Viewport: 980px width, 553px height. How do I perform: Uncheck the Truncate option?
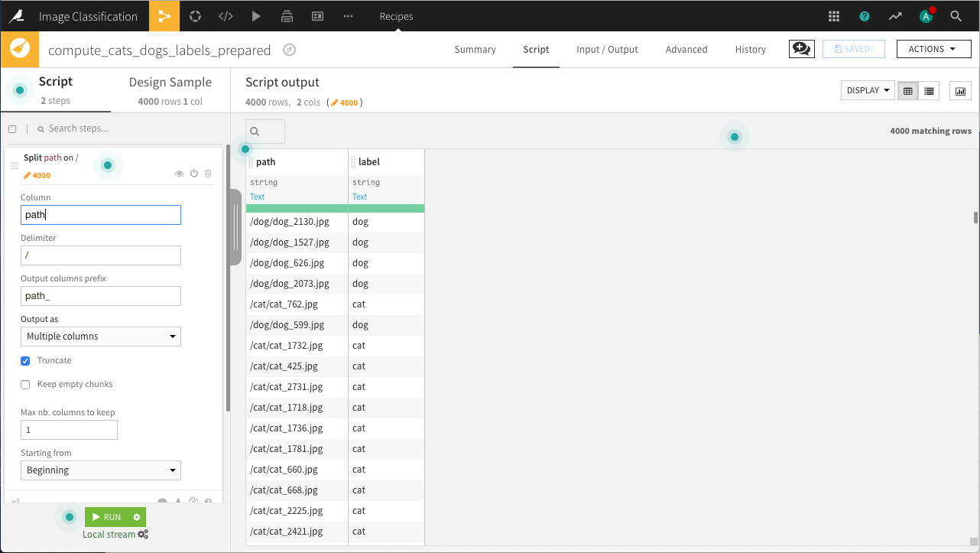(x=25, y=360)
